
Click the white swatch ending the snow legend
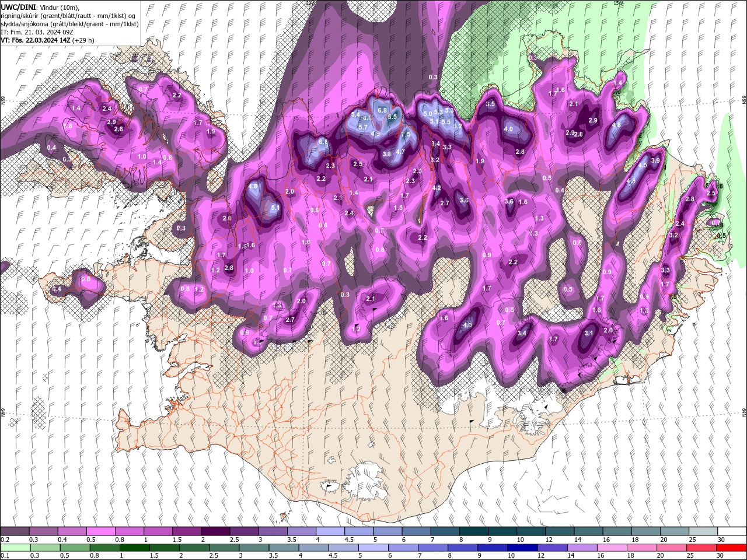tap(732, 531)
